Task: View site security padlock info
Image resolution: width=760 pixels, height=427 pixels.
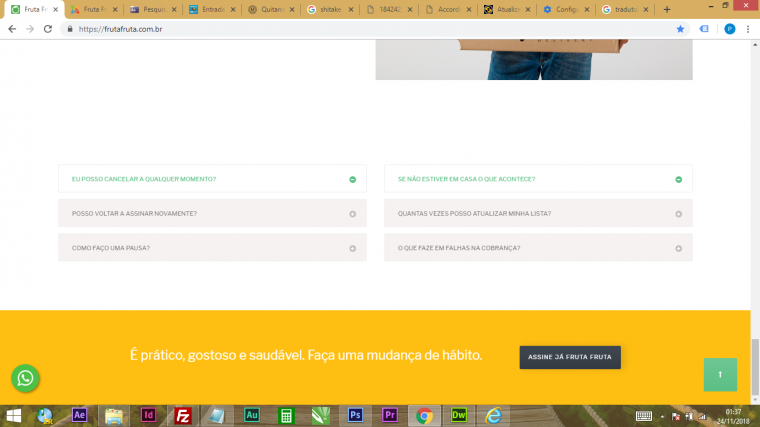Action: (x=70, y=29)
